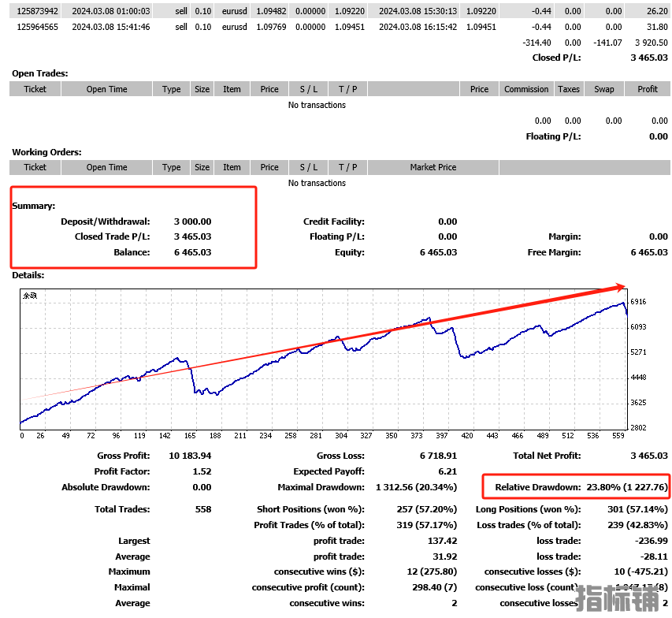Screen dimensions: 672x618
Task: Click chart x-axis label 119
Action: [x=139, y=436]
